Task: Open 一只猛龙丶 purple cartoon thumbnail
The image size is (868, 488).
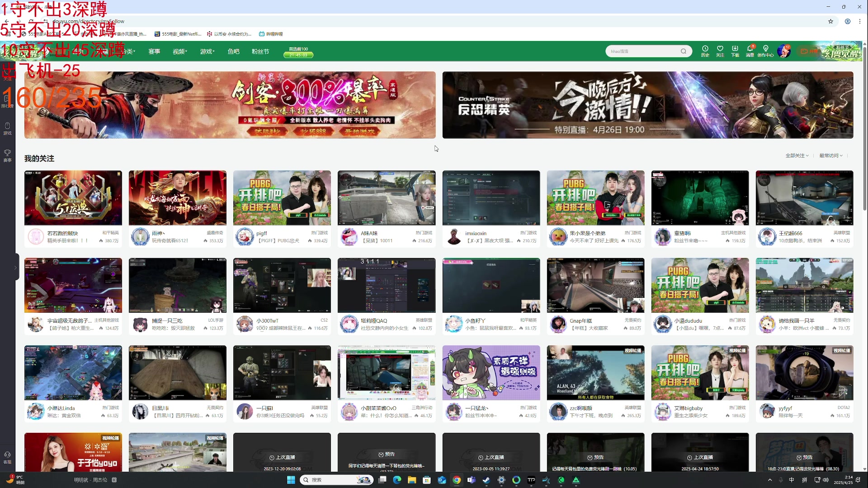Action: pyautogui.click(x=491, y=373)
